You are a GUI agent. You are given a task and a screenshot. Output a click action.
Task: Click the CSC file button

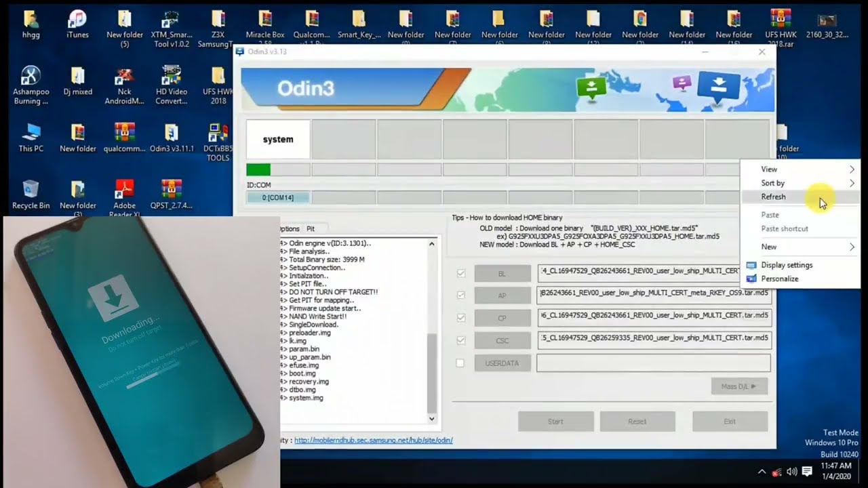click(x=502, y=340)
